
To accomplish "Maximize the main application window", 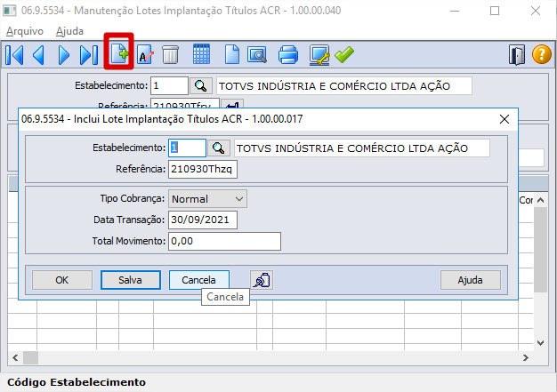I will (495, 11).
